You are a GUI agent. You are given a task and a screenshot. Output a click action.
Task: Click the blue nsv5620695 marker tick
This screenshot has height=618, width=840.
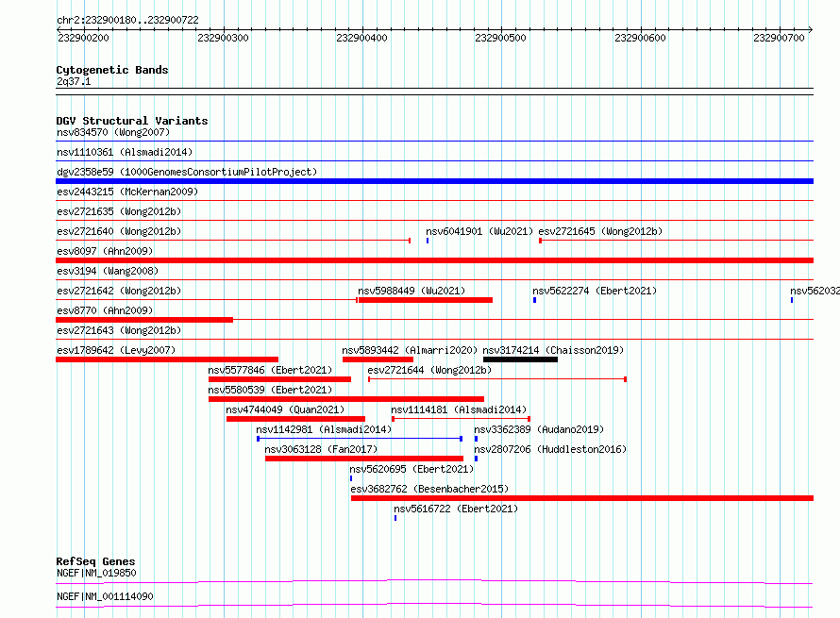(x=351, y=478)
